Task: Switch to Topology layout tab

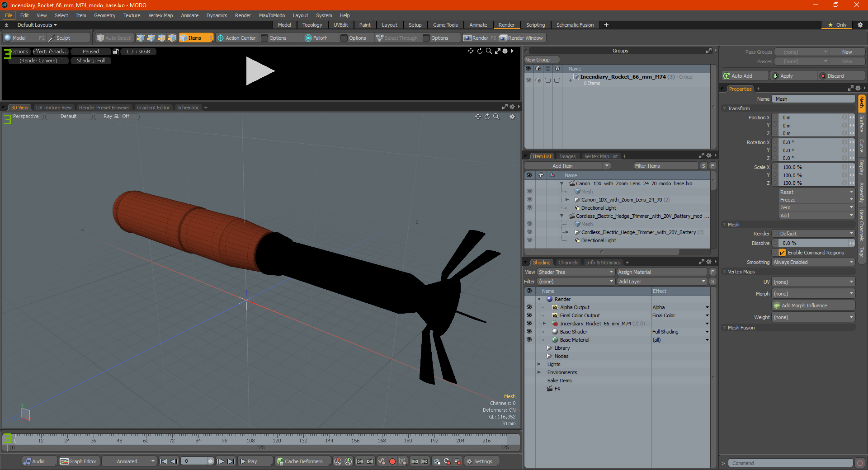Action: 312,25
